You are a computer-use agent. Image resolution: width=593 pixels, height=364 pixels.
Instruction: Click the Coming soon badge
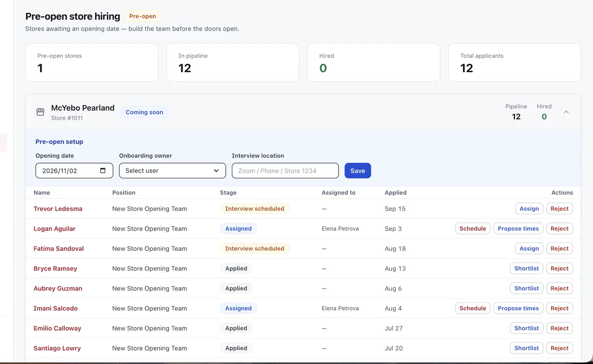(x=144, y=112)
